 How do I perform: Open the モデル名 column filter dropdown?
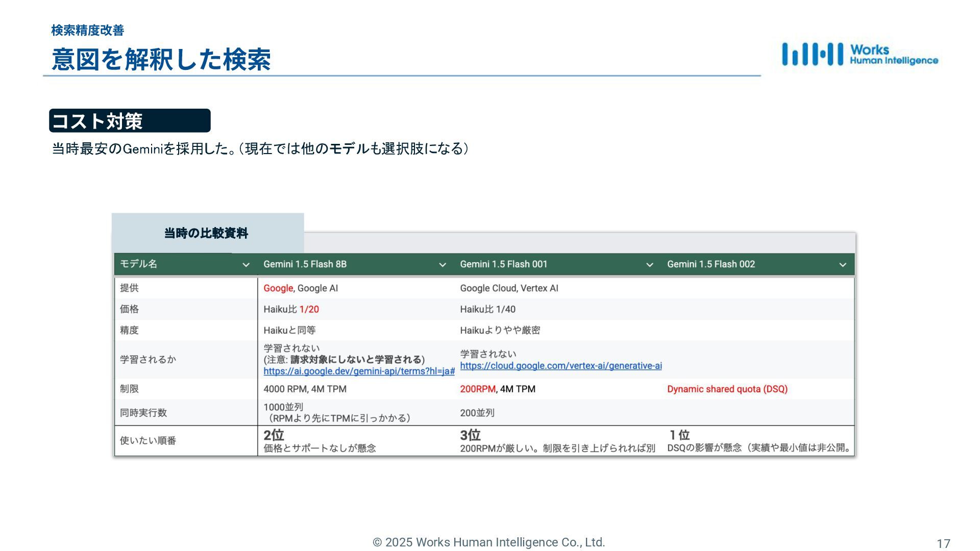(x=246, y=265)
